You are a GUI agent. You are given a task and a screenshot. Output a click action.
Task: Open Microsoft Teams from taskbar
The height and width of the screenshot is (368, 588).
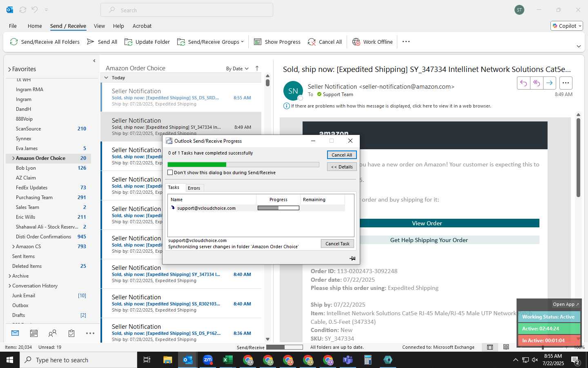348,360
